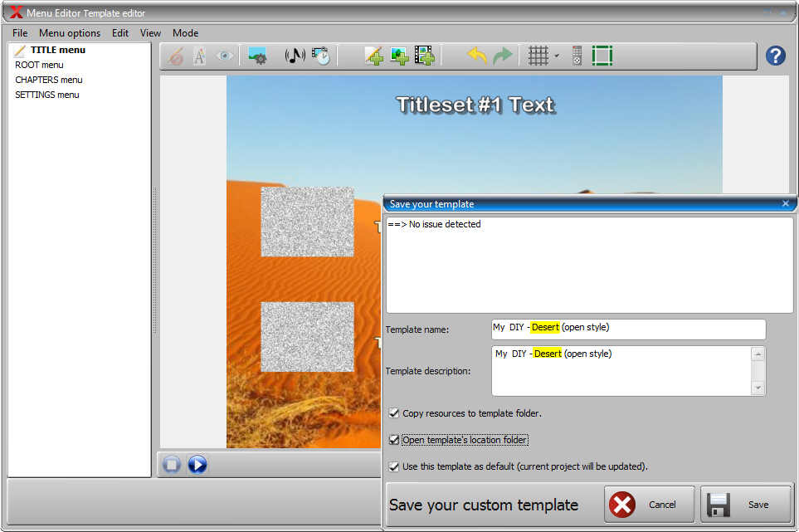Toggle the eye visibility toolbar icon
799x532 pixels.
pos(225,56)
